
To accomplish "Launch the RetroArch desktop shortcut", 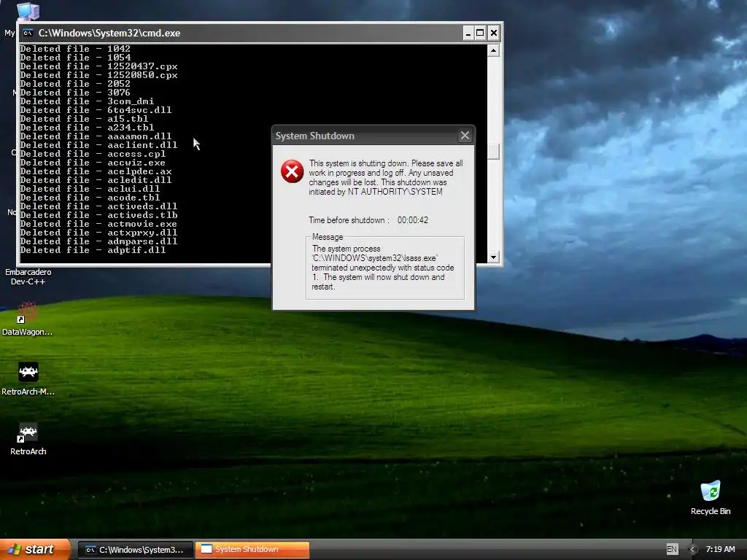I will tap(28, 439).
